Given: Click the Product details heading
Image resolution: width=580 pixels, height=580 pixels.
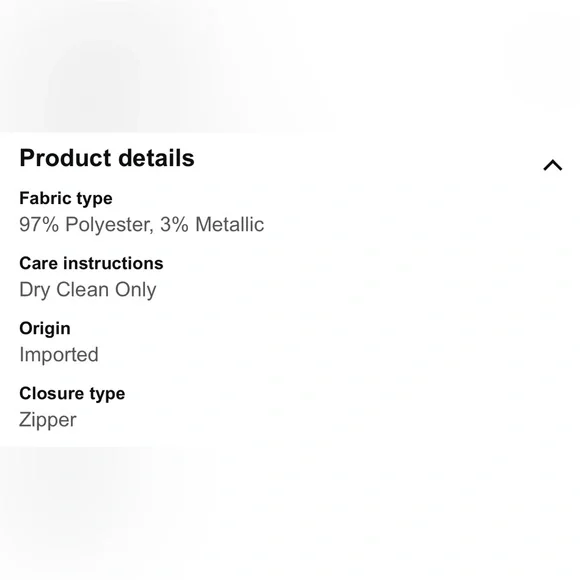Looking at the screenshot, I should [x=107, y=158].
